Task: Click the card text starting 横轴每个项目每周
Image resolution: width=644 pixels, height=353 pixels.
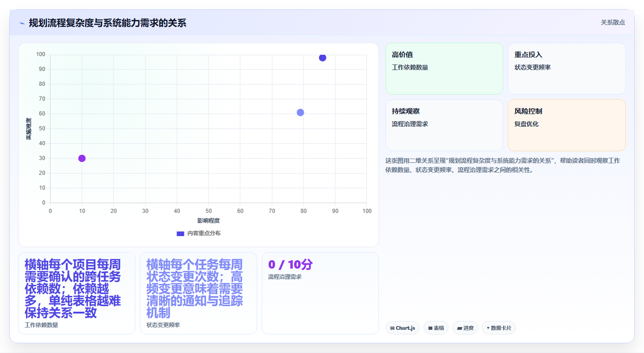Action: coord(73,289)
